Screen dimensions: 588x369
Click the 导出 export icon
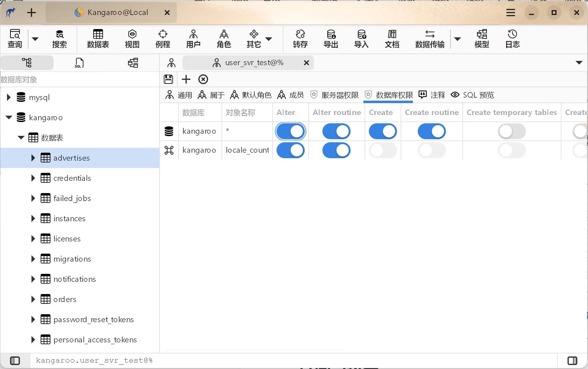(331, 39)
